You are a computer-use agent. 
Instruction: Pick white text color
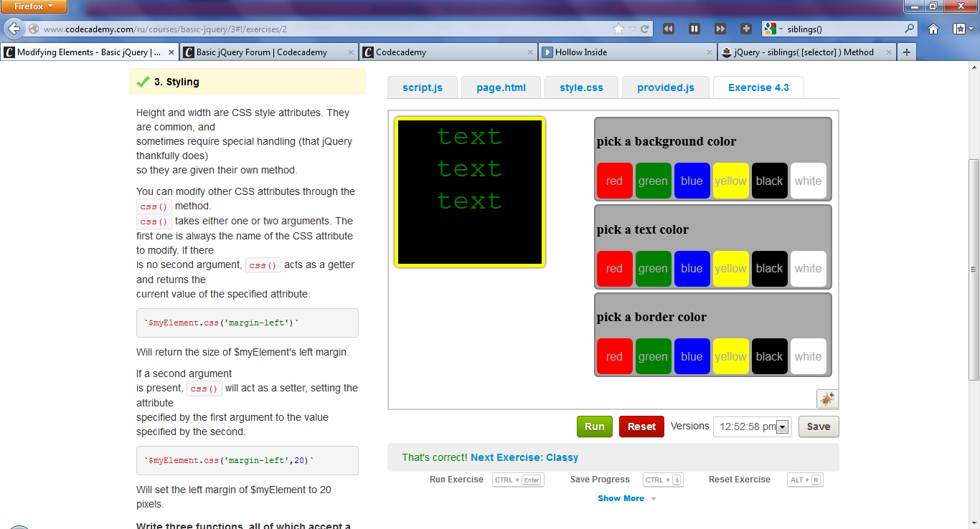tap(809, 269)
